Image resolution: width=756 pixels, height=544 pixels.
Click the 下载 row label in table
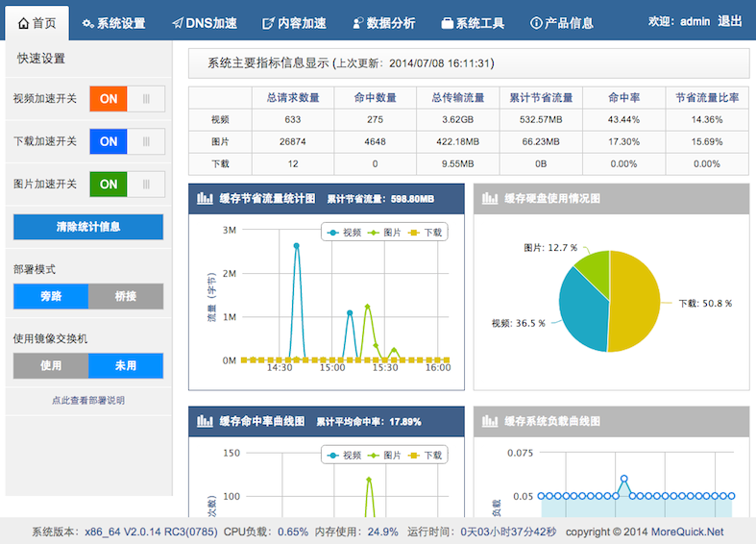(x=220, y=164)
